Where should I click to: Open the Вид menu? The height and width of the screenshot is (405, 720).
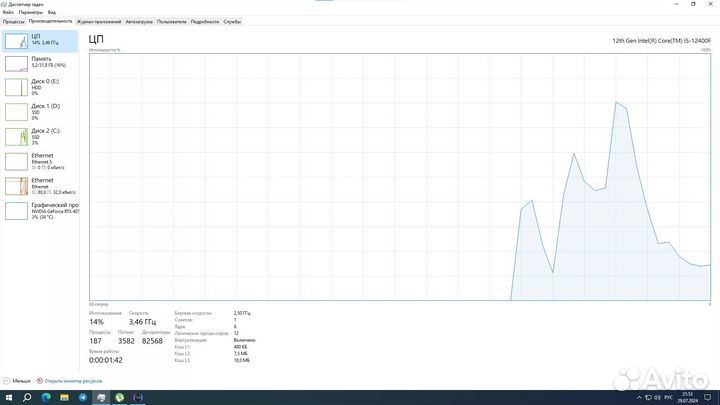pyautogui.click(x=51, y=12)
